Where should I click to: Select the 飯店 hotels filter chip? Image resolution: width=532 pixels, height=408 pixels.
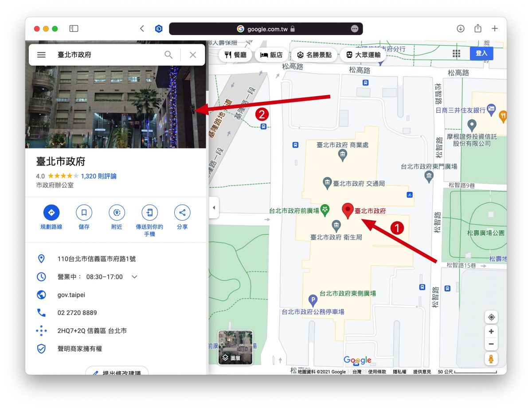pyautogui.click(x=271, y=55)
